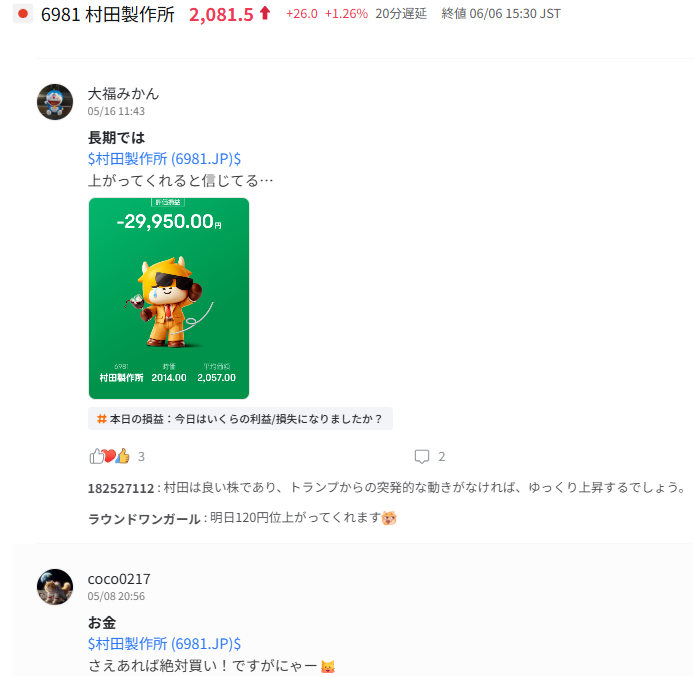Click the orange hashtag icon on the topic tag
The image size is (694, 676).
pos(102,418)
